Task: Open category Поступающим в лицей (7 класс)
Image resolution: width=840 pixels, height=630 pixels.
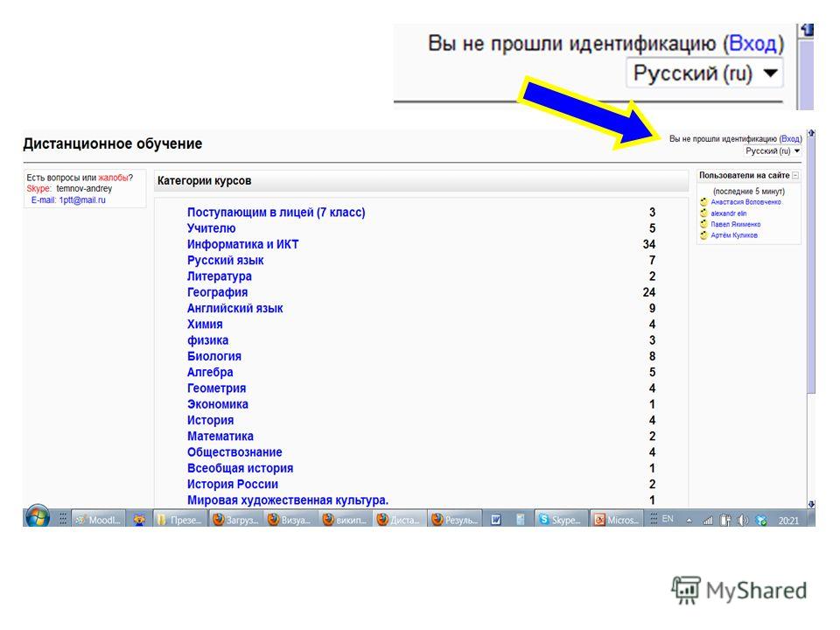Action: point(276,213)
